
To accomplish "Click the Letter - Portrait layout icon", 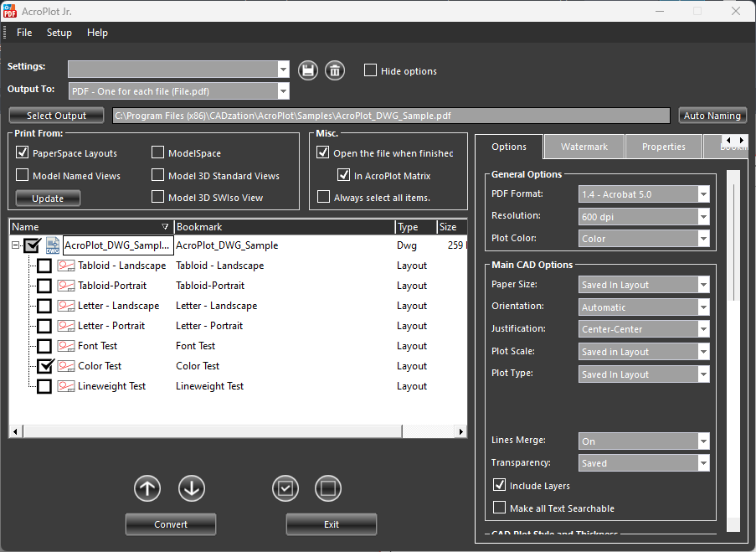I will (x=66, y=326).
